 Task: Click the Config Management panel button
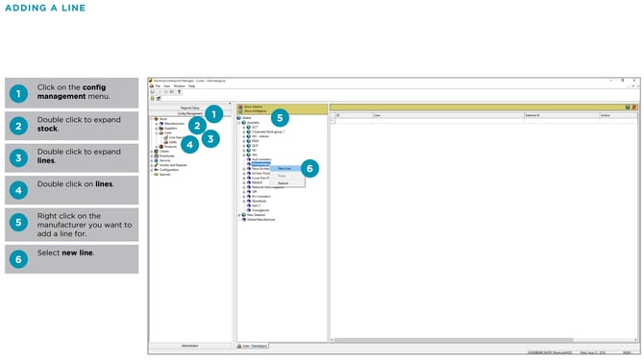[x=189, y=113]
